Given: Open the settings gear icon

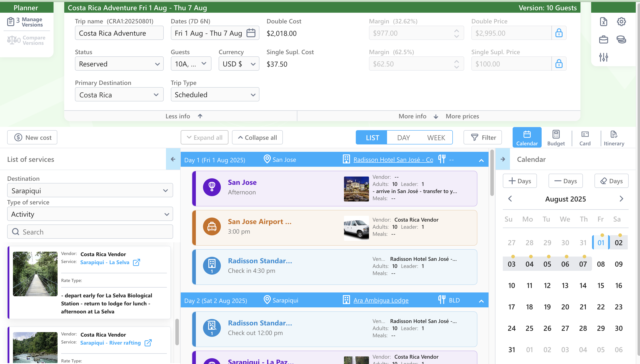Looking at the screenshot, I should [621, 22].
